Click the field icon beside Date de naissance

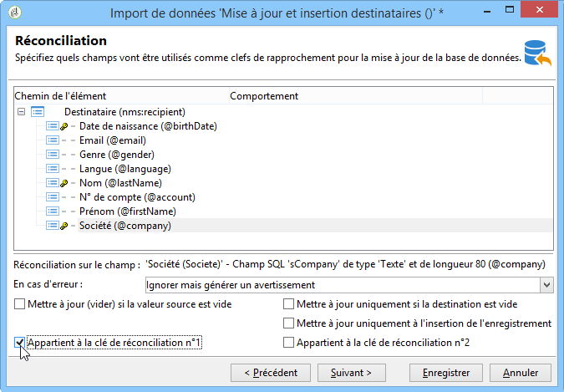[52, 125]
